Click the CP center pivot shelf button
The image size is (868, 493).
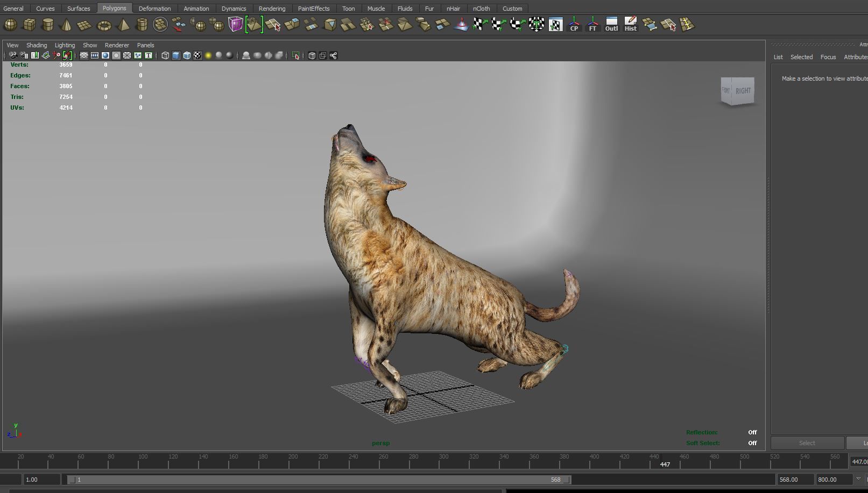(574, 25)
